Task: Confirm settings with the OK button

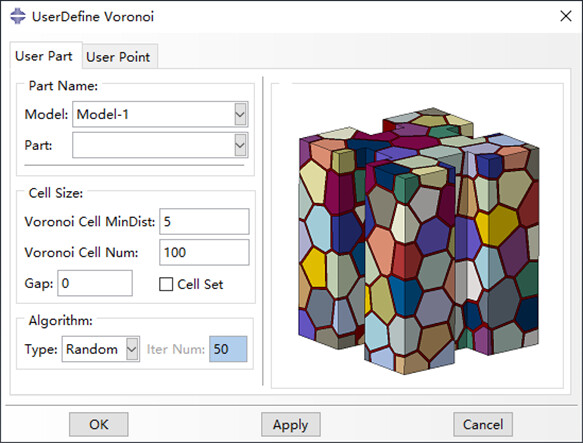Action: [99, 424]
